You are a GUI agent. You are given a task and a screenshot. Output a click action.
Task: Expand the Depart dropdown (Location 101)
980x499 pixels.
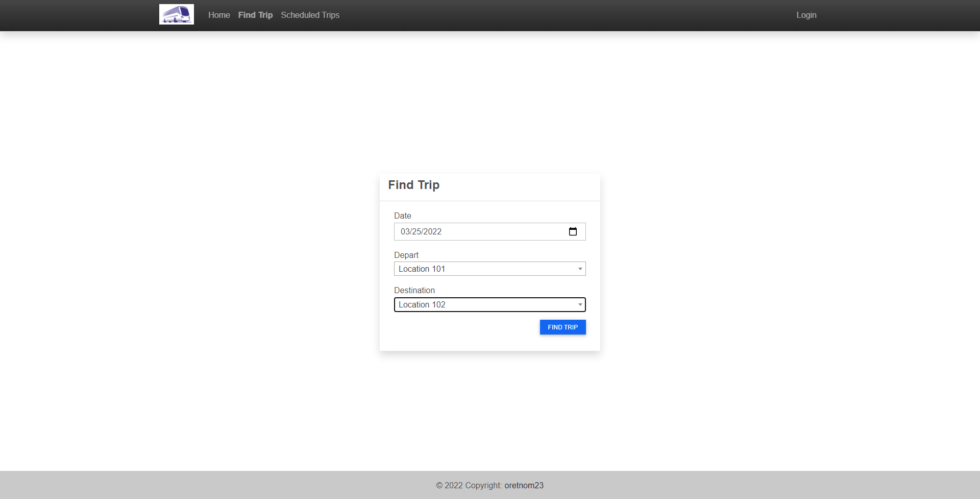pos(489,269)
